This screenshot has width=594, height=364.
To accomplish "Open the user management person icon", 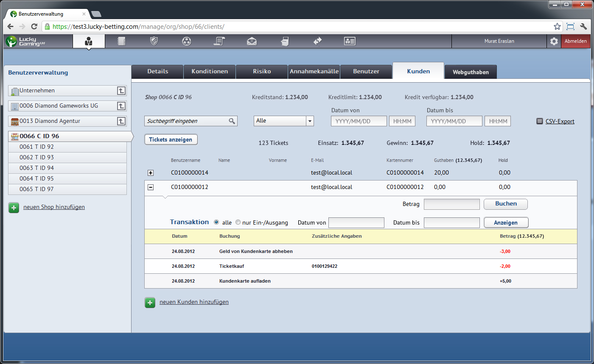I will click(89, 41).
